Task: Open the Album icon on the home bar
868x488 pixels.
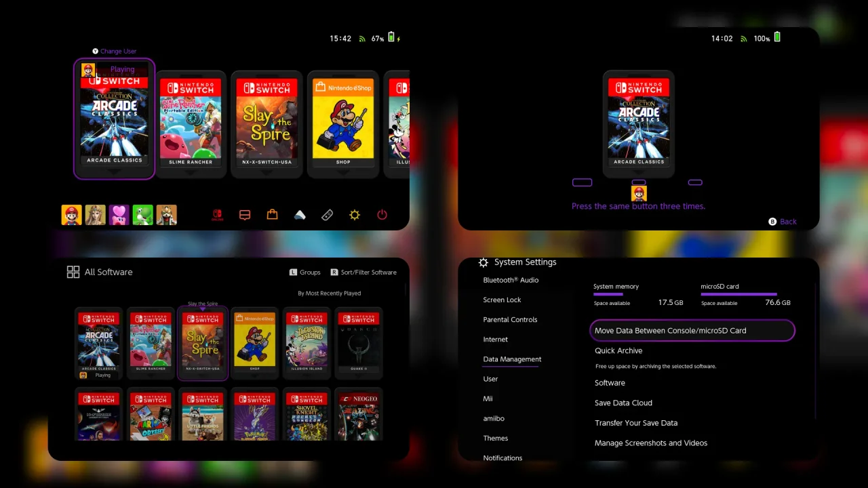Action: 300,215
